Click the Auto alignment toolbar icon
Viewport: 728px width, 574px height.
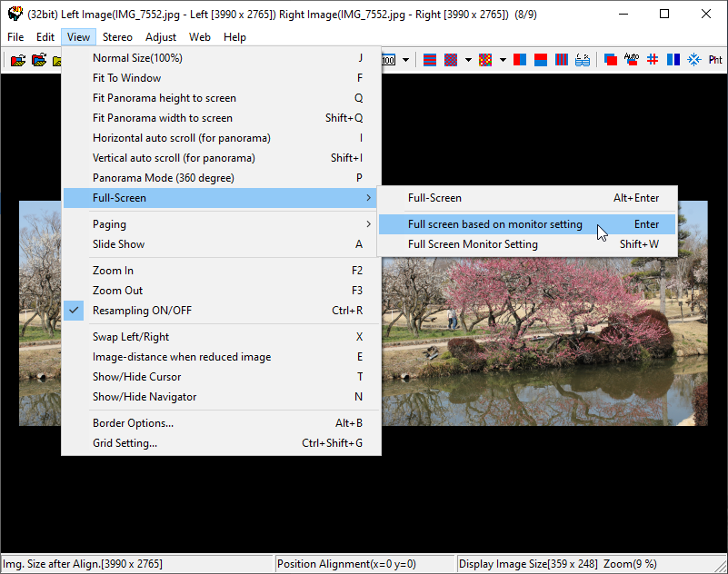pos(632,60)
